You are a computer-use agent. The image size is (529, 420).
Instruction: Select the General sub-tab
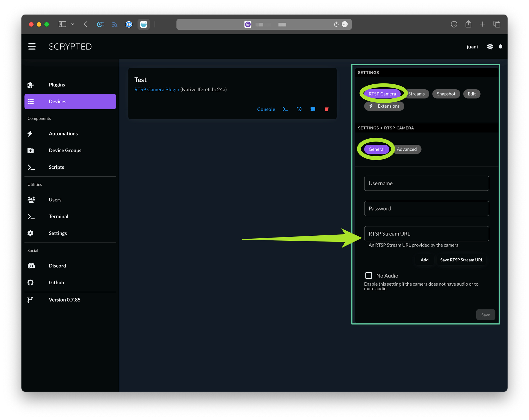pyautogui.click(x=376, y=149)
